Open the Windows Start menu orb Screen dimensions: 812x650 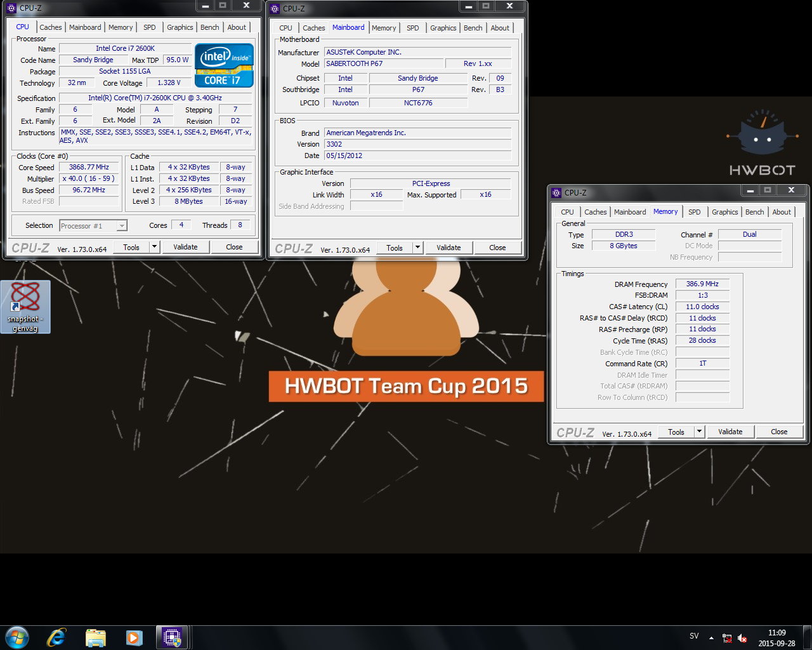pyautogui.click(x=17, y=637)
